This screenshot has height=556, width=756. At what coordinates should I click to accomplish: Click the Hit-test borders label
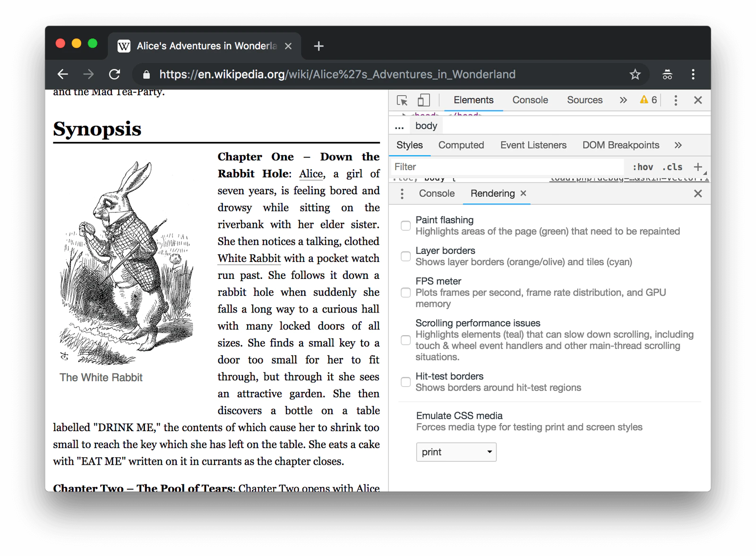pyautogui.click(x=449, y=376)
